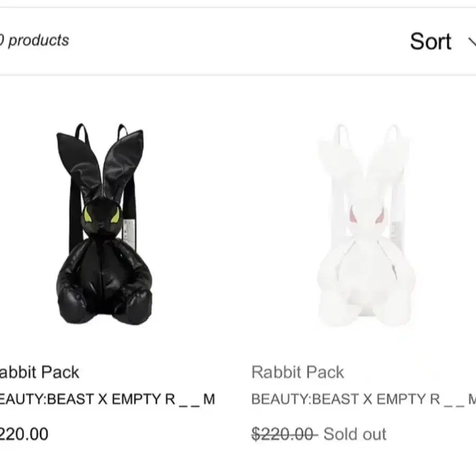Click the white rabbit's ears
This screenshot has height=476, width=476.
[365, 161]
